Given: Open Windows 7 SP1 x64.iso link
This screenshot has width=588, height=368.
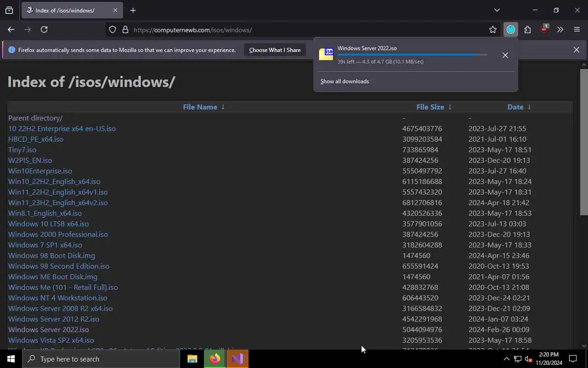Looking at the screenshot, I should (x=45, y=245).
